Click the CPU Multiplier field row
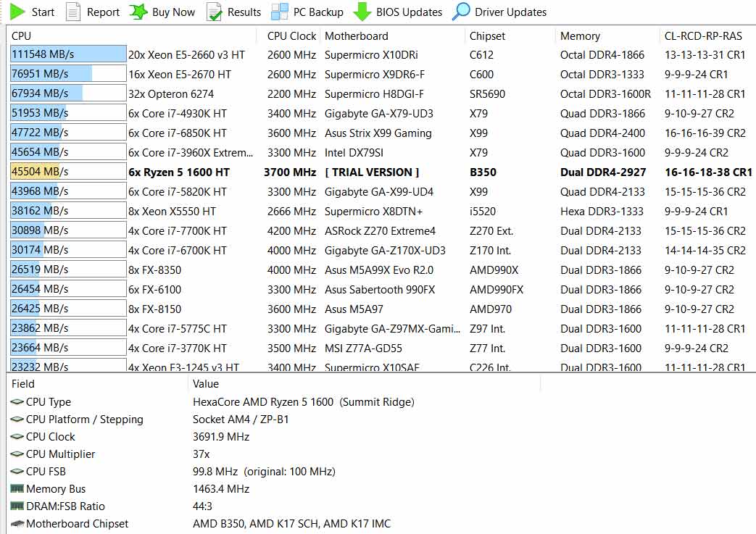 (x=60, y=454)
